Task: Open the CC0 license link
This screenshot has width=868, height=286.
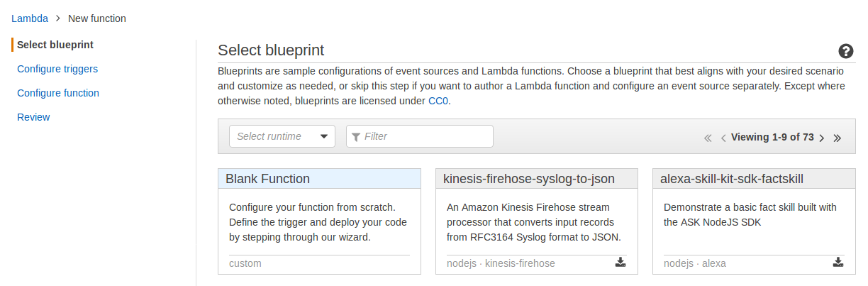Action: click(x=438, y=101)
